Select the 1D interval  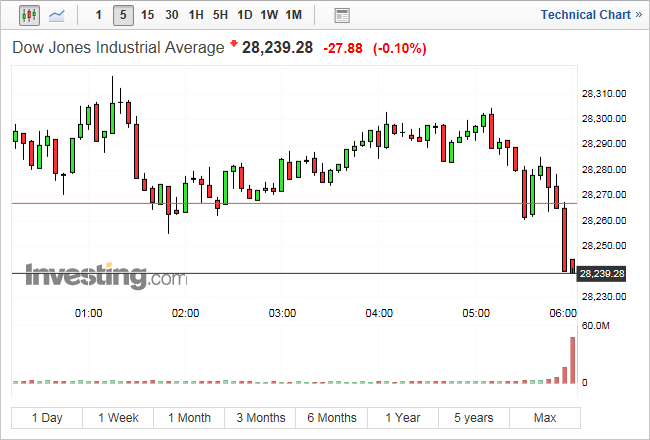(245, 15)
